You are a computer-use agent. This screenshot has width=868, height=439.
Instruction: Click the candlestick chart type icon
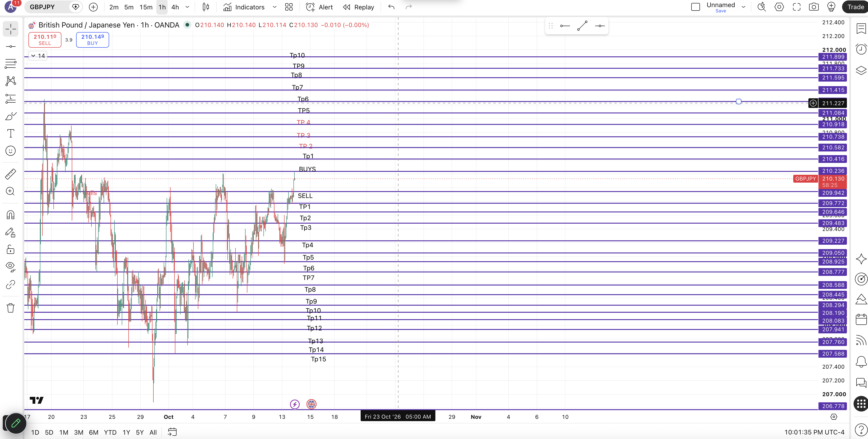[206, 7]
